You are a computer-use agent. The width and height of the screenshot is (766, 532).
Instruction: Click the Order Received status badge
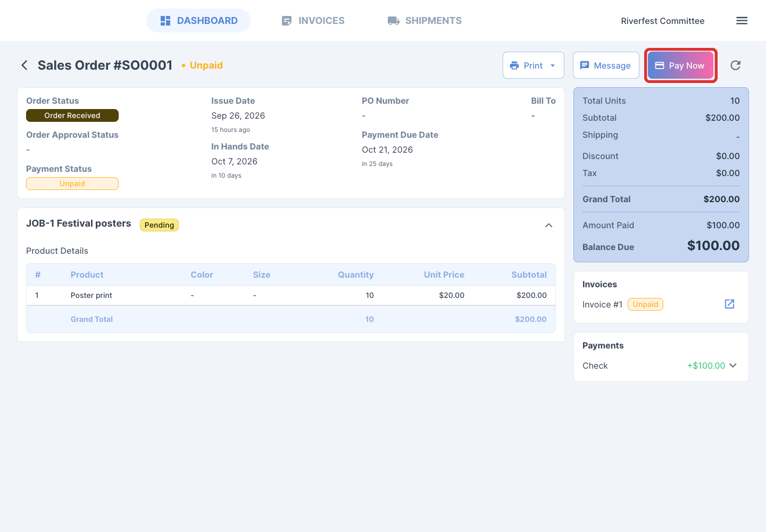72,115
